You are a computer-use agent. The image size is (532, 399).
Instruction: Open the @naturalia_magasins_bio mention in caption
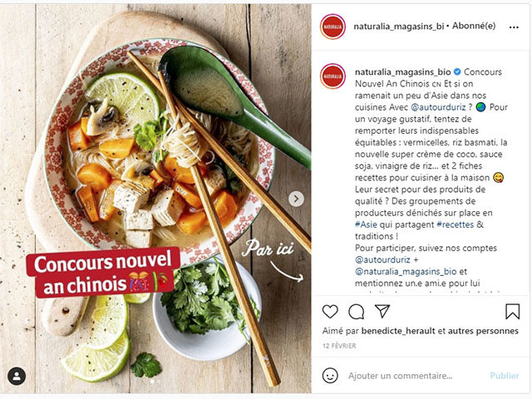[406, 272]
